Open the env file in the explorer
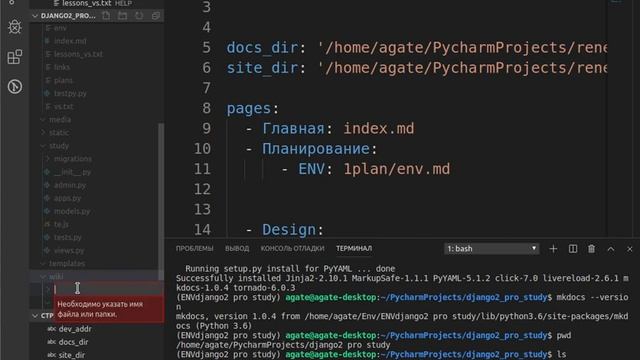 click(60, 28)
